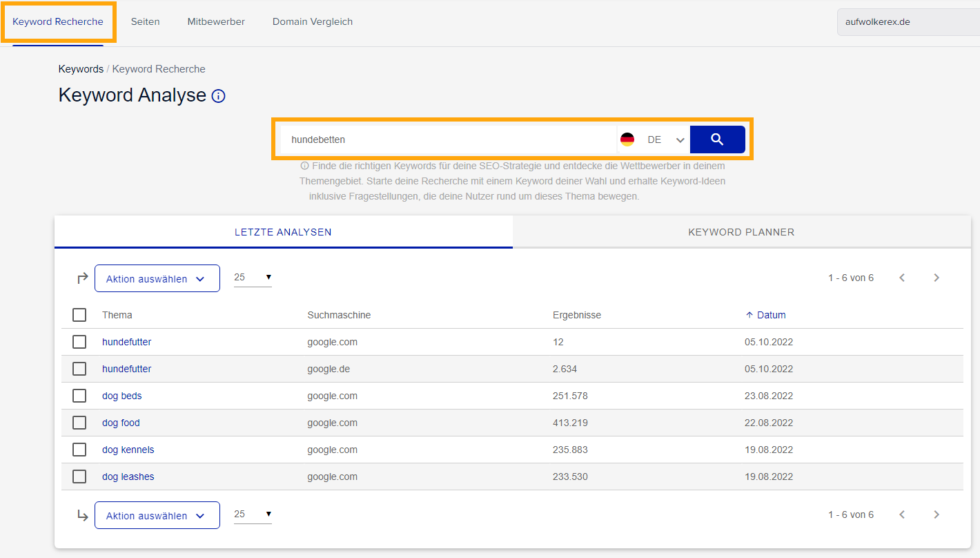Click the Thema column header
Viewport: 980px width, 558px height.
click(x=117, y=315)
